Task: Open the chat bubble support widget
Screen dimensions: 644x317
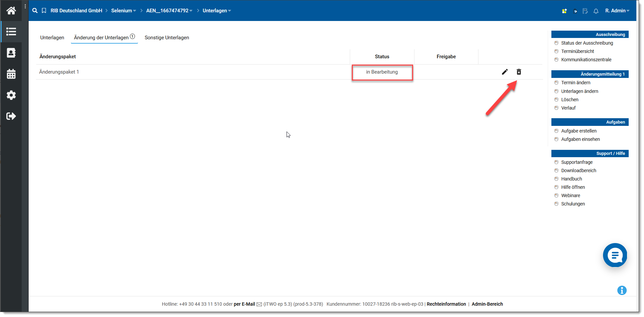Action: [615, 255]
